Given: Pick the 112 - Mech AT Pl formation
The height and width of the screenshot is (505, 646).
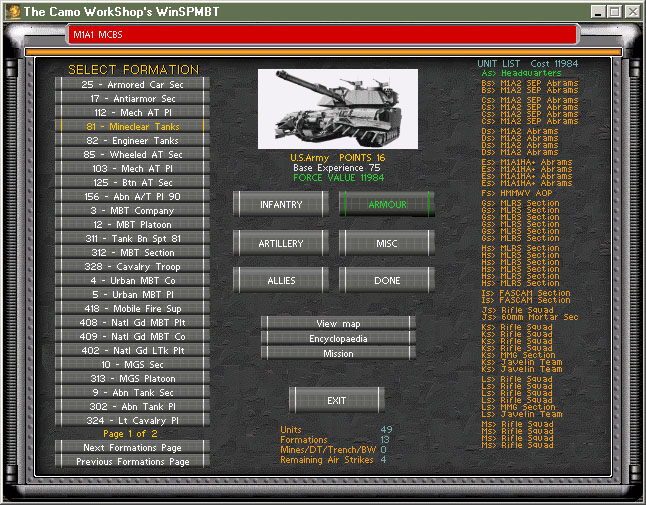Looking at the screenshot, I should pos(132,112).
